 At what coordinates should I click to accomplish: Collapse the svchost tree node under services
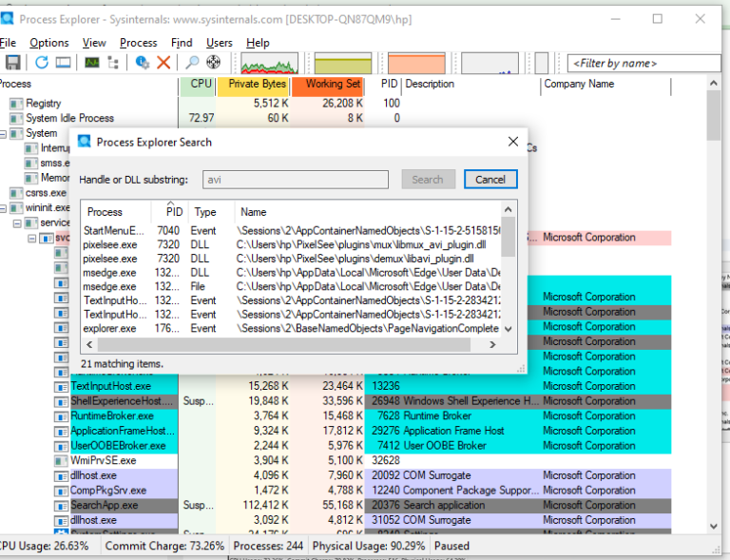tap(33, 238)
